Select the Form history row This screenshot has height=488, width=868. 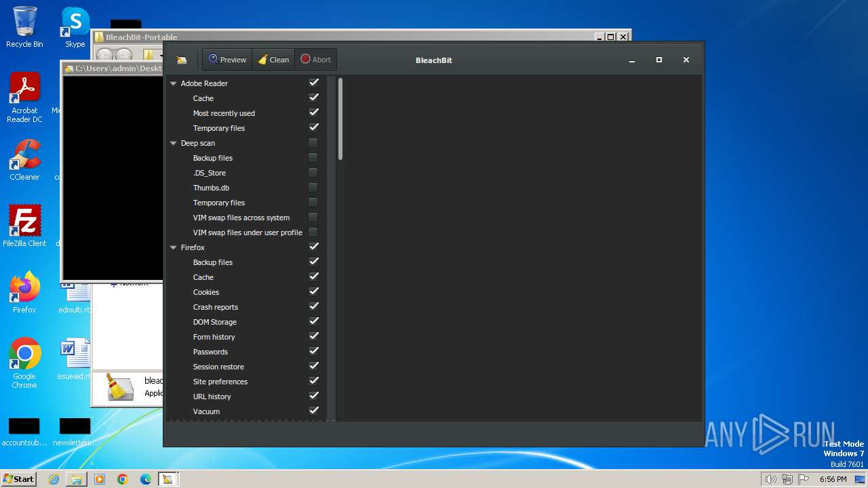click(246, 337)
